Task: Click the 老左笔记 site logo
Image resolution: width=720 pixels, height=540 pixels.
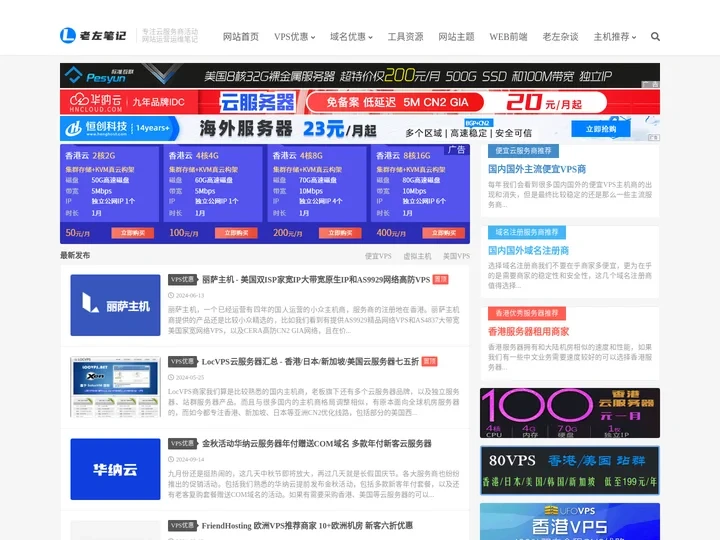Action: pos(93,35)
